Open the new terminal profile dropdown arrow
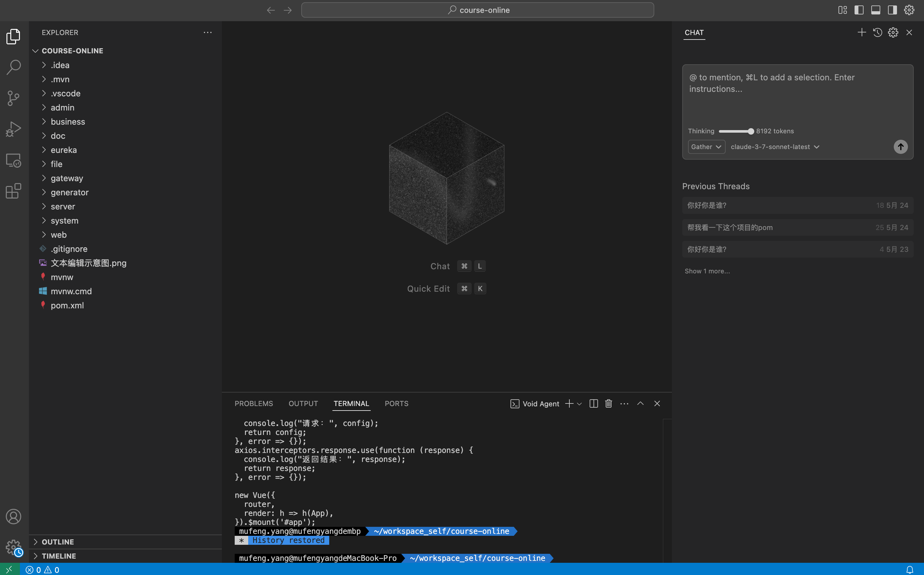Viewport: 924px width, 575px height. [x=579, y=404]
